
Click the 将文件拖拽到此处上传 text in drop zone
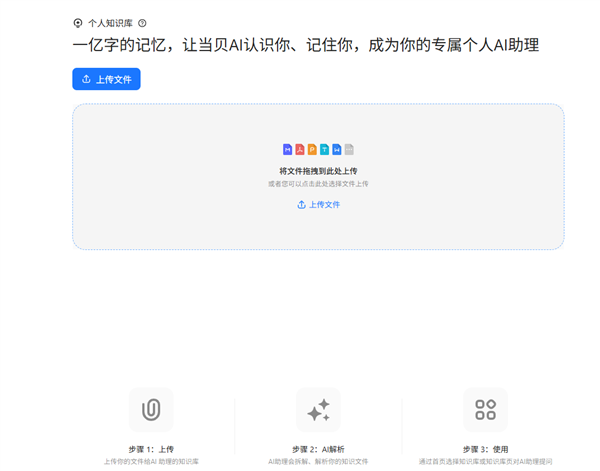(318, 171)
